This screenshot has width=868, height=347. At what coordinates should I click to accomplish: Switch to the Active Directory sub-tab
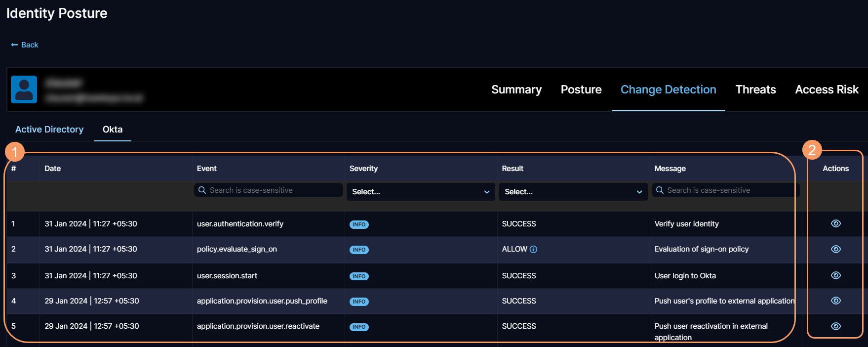point(49,130)
